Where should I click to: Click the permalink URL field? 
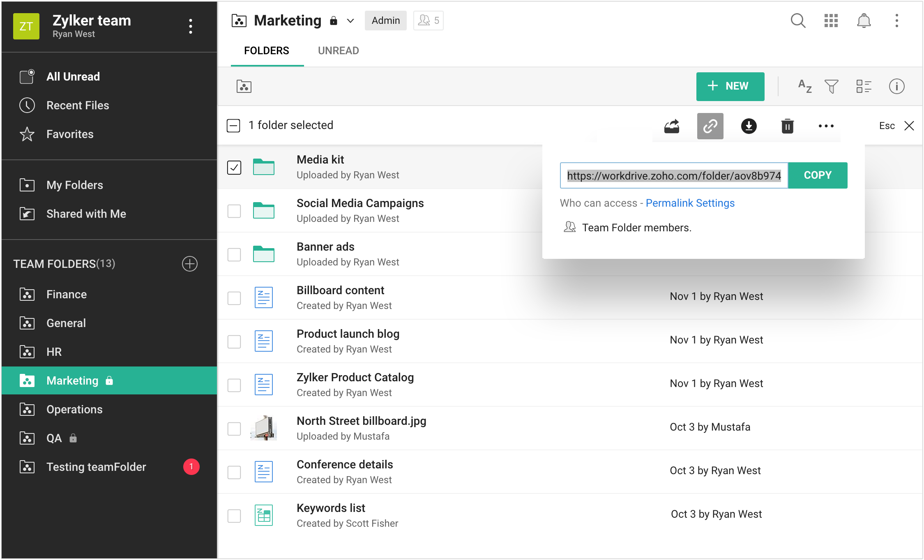pos(674,175)
